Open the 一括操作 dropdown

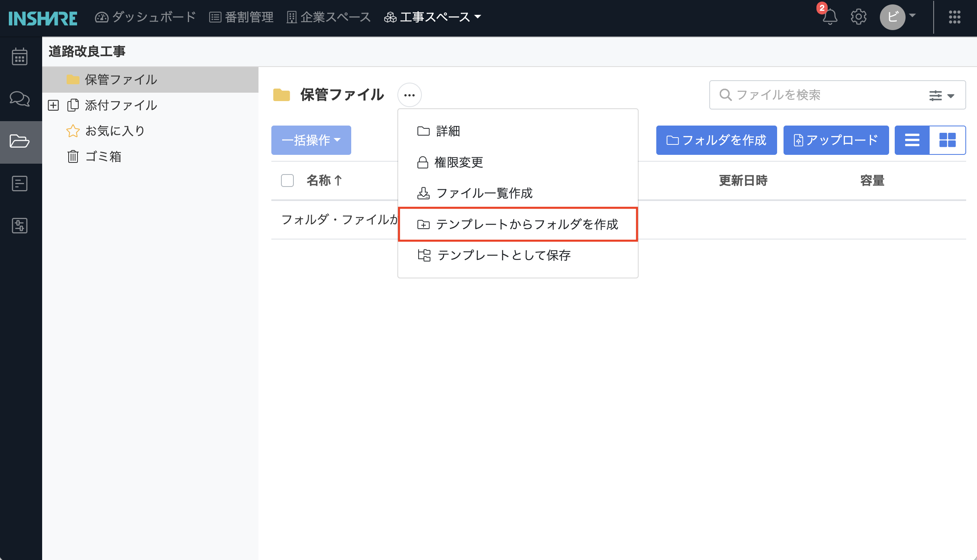[311, 140]
